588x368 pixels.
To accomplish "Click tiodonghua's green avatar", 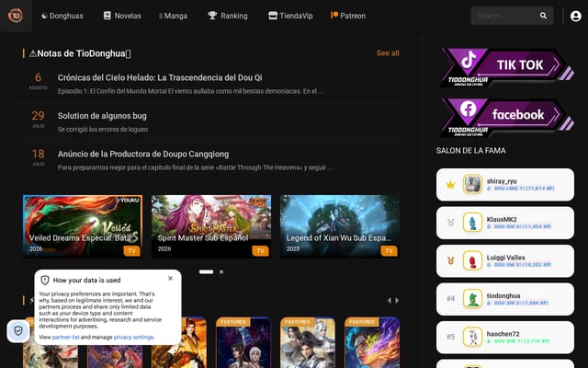I will point(472,298).
